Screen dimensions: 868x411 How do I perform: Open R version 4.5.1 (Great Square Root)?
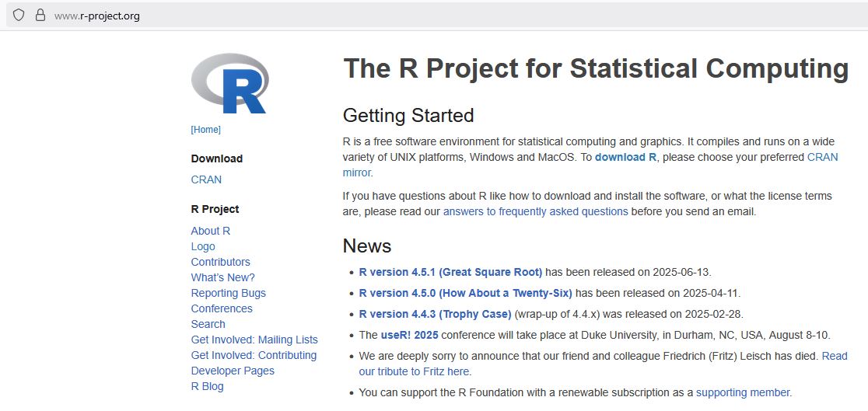point(450,272)
